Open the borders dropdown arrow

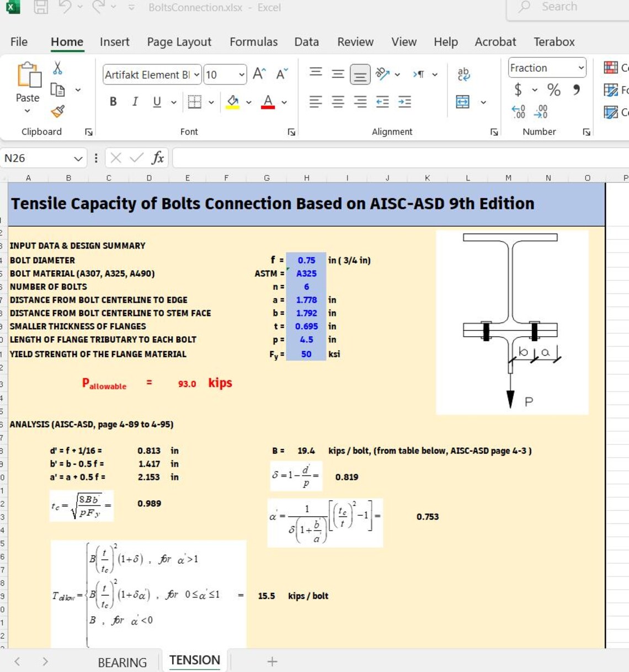point(211,102)
